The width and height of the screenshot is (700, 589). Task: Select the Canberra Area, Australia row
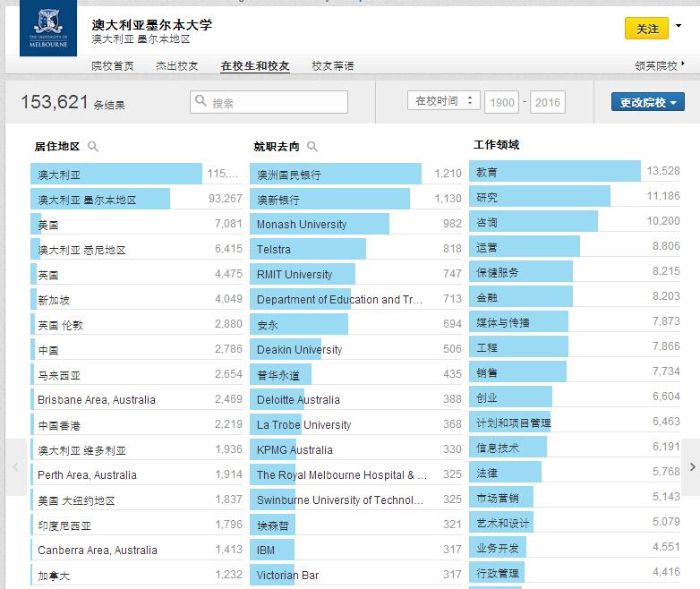point(137,550)
